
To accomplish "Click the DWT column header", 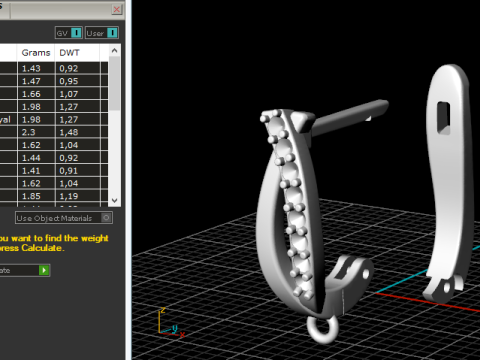I will point(77,53).
